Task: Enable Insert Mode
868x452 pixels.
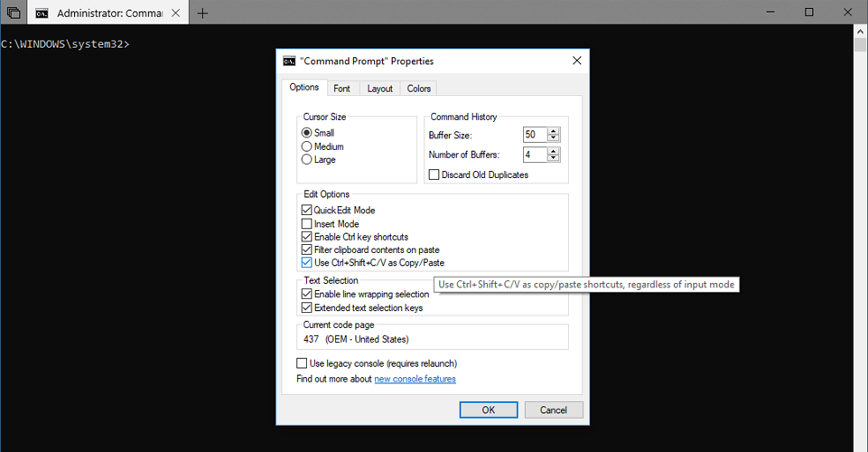Action: tap(307, 224)
